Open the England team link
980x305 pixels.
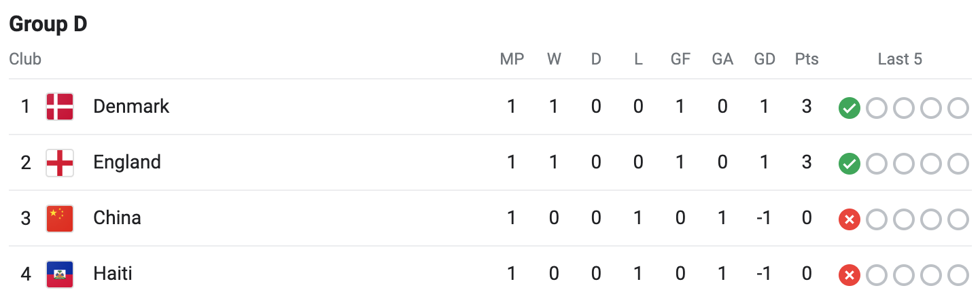127,162
